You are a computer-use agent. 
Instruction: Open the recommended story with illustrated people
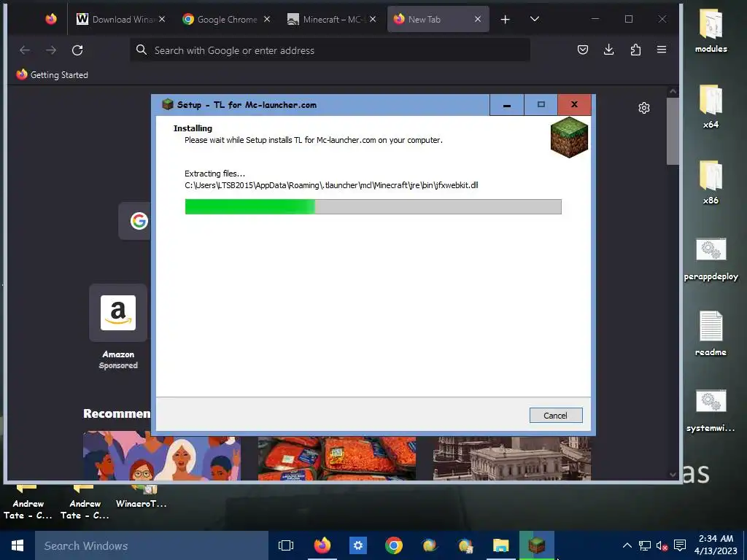(x=162, y=455)
